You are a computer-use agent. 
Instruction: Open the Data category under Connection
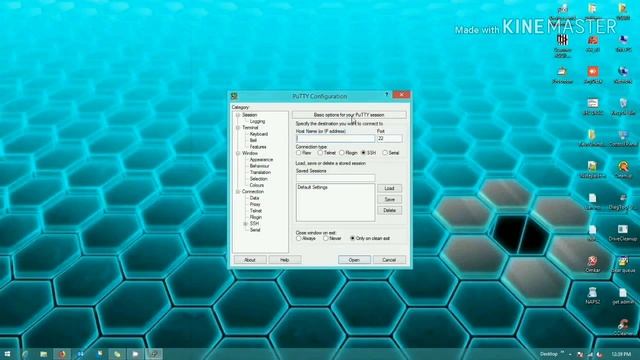(x=254, y=198)
